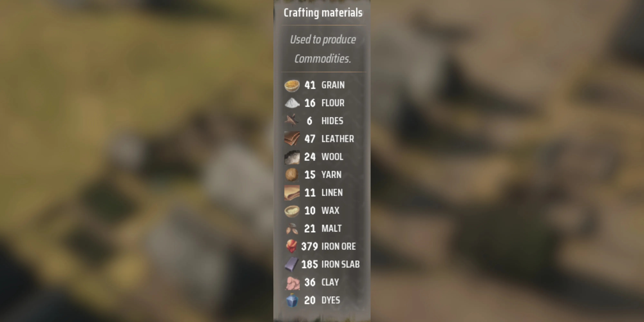Viewport: 644px width, 322px height.
Task: Click the 379 iron ore count
Action: click(309, 246)
